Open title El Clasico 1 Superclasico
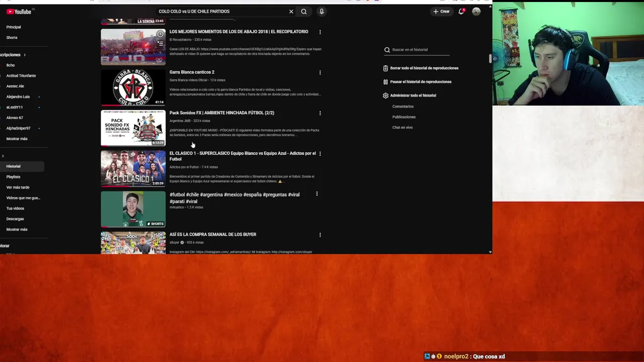This screenshot has height=362, width=644. [x=243, y=156]
